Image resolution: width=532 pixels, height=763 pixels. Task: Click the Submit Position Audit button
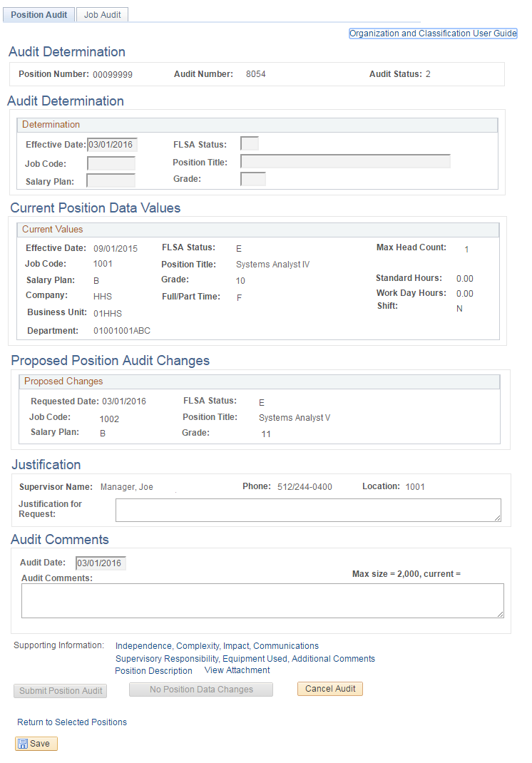(x=60, y=691)
